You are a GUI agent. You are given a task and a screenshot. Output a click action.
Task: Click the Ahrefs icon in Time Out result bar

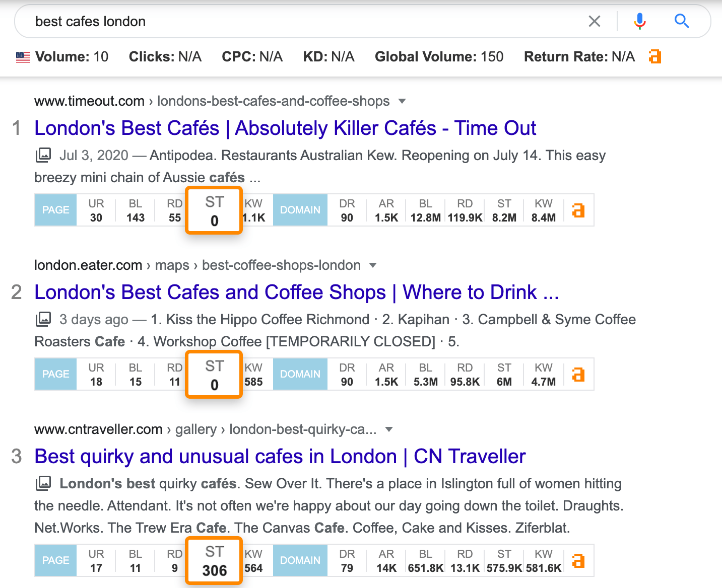pos(578,210)
